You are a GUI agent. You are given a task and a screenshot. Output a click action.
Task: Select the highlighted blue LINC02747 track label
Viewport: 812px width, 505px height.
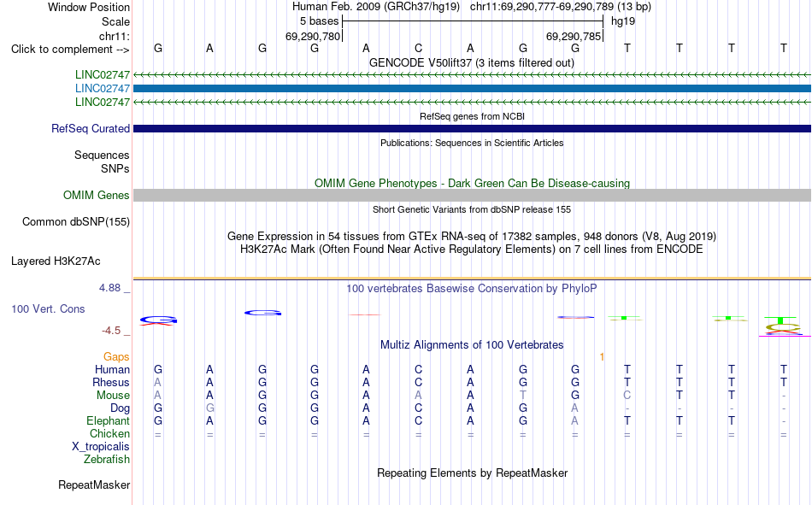click(102, 89)
